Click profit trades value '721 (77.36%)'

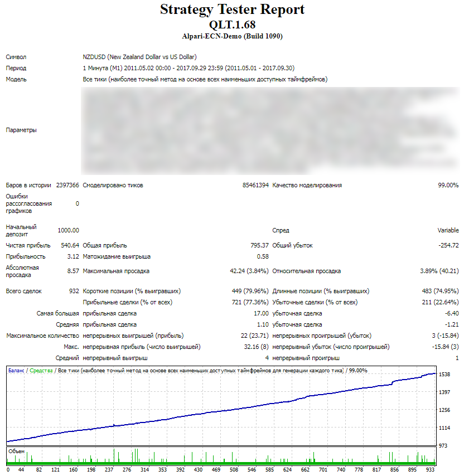coord(250,302)
